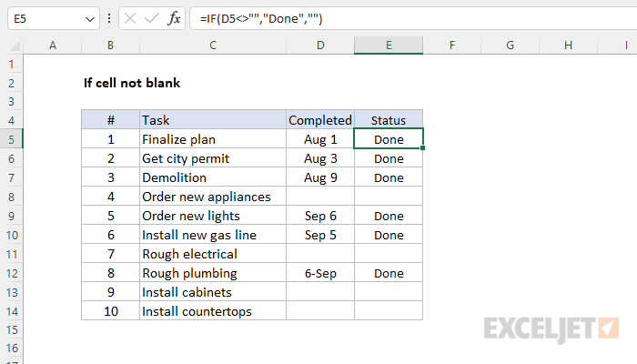This screenshot has width=637, height=364.
Task: Select cell containing Order new appliances
Action: tap(213, 197)
